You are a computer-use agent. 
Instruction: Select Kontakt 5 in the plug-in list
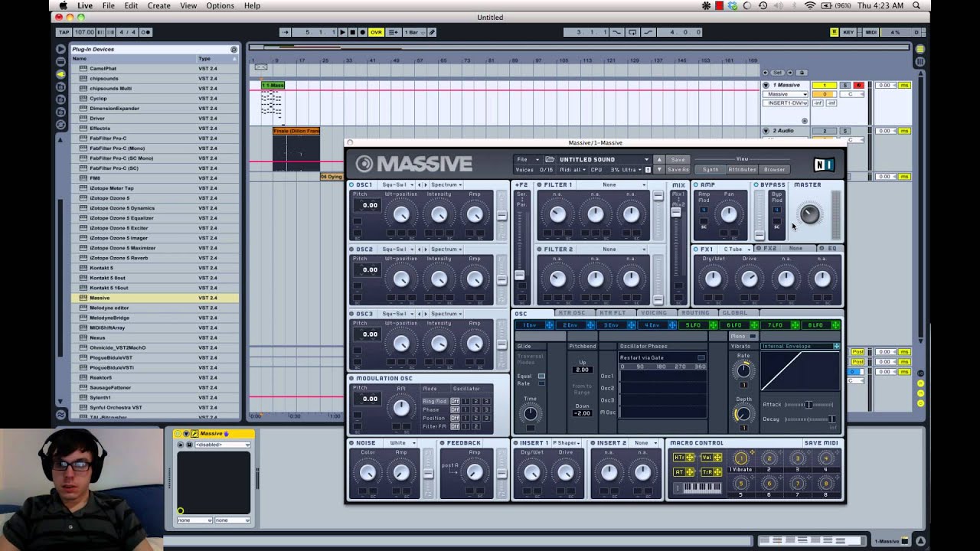click(x=155, y=268)
